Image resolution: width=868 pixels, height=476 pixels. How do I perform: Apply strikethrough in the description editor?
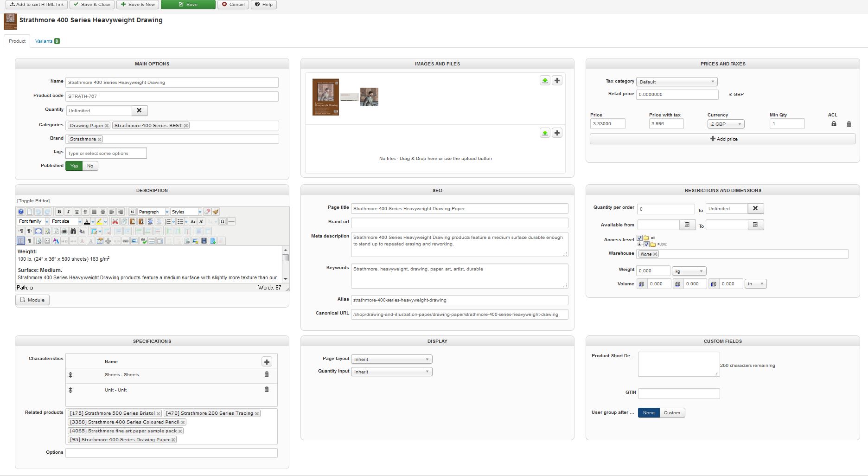(x=85, y=212)
